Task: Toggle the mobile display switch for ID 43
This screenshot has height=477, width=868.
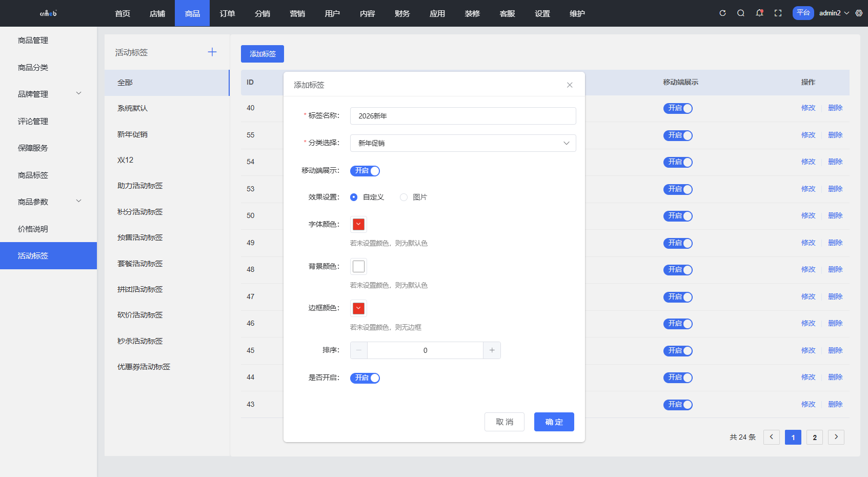Action: (x=678, y=405)
